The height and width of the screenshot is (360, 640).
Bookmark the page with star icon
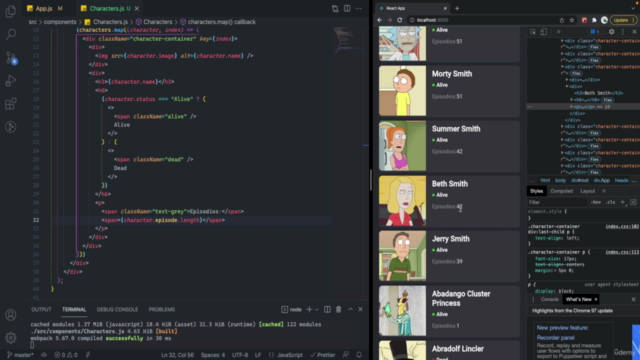[x=572, y=20]
